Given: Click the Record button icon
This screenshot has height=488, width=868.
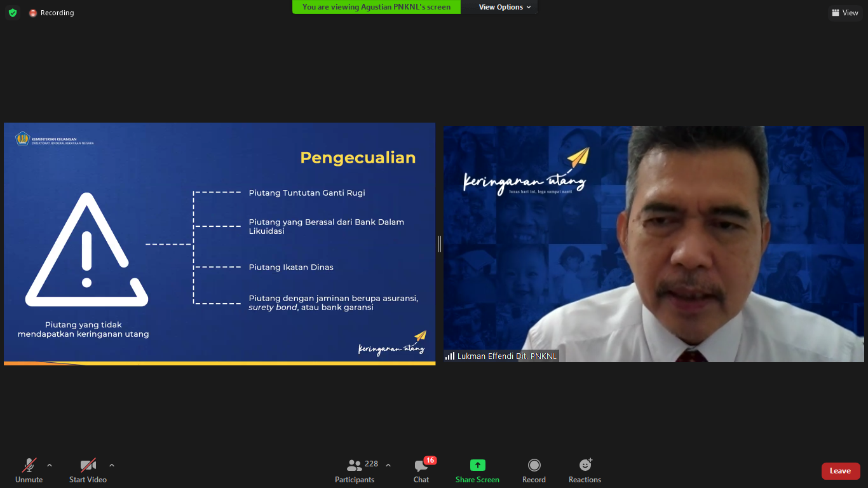Looking at the screenshot, I should (x=534, y=465).
